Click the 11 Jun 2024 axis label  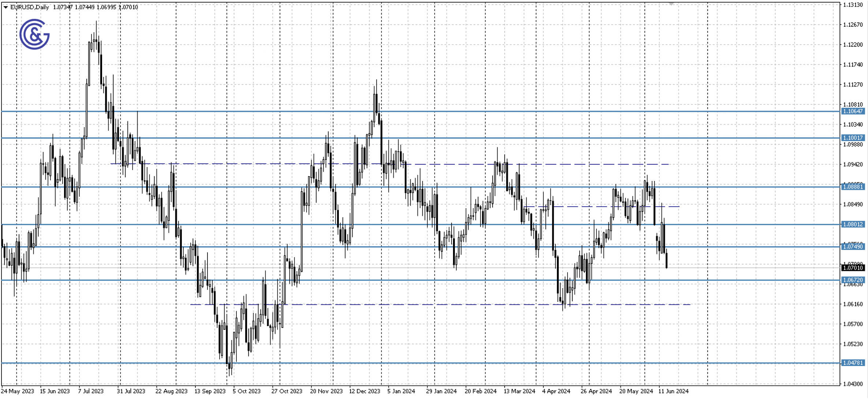pos(674,391)
